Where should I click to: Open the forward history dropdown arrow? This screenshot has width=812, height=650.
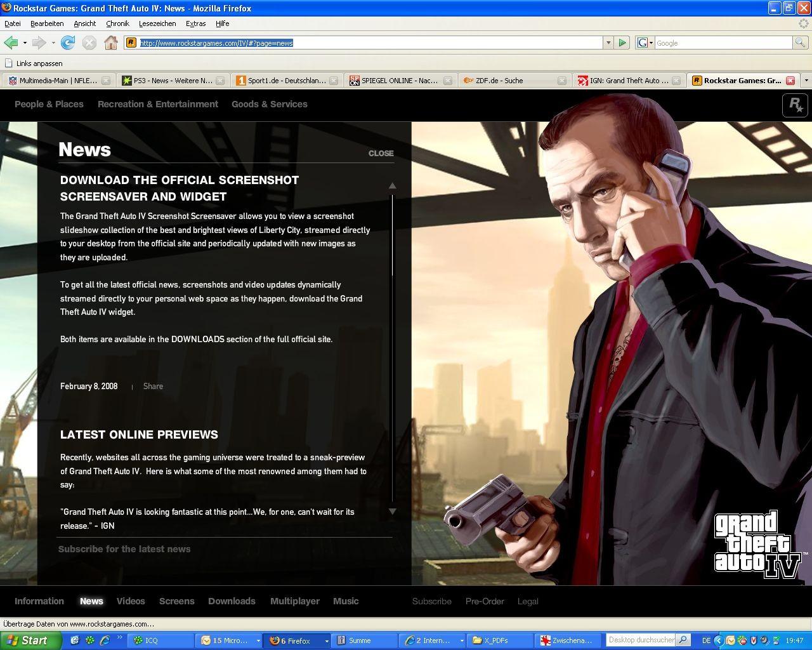coord(53,43)
